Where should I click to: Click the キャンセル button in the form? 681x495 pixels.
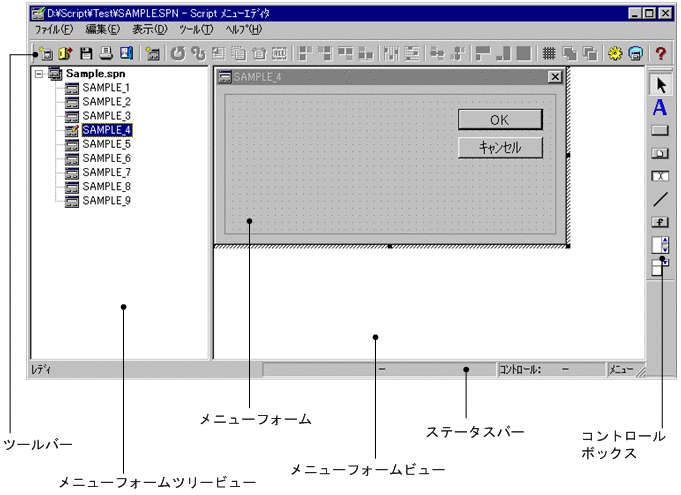(x=500, y=147)
